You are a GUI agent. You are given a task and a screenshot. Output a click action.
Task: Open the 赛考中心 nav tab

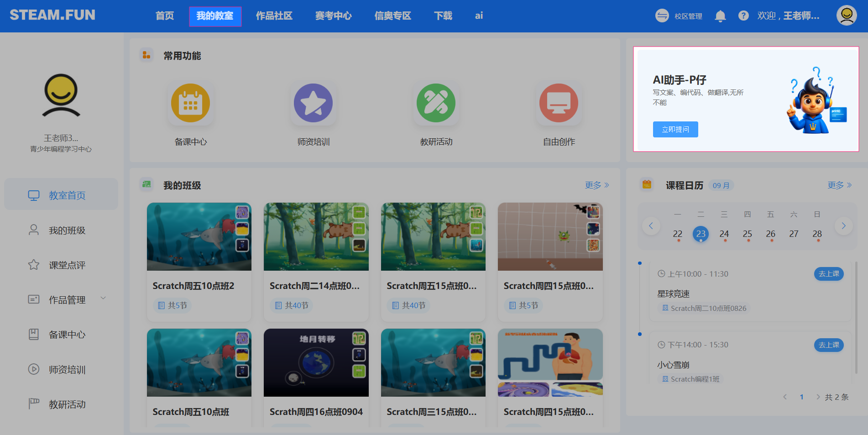click(x=333, y=16)
